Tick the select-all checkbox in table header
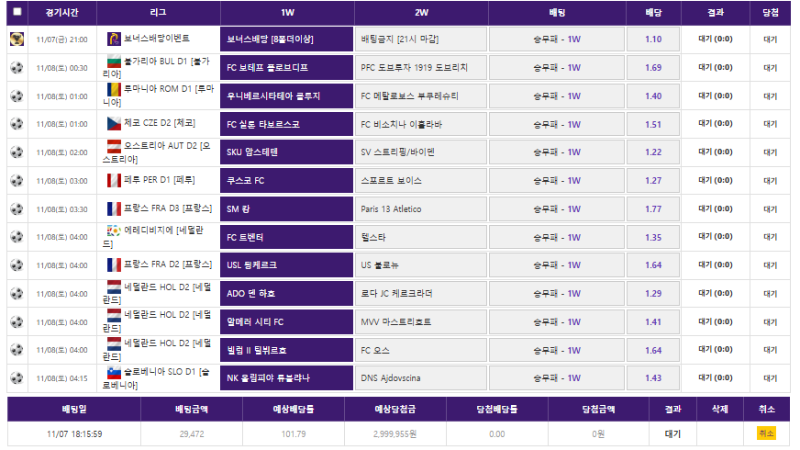Viewport: 800px width, 450px height. coord(16,12)
